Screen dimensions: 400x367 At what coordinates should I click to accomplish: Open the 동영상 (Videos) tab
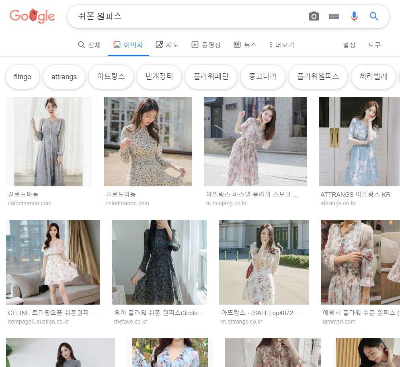(x=206, y=45)
